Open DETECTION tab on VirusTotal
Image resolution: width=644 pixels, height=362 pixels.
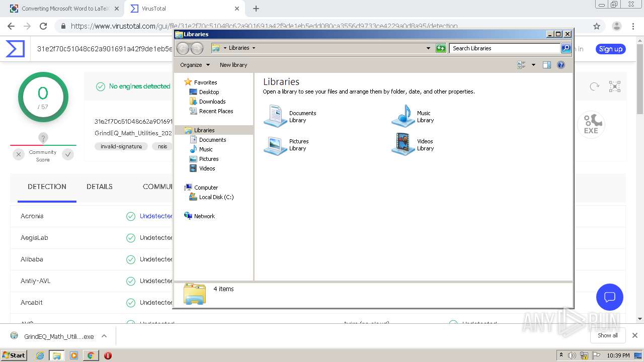click(47, 187)
